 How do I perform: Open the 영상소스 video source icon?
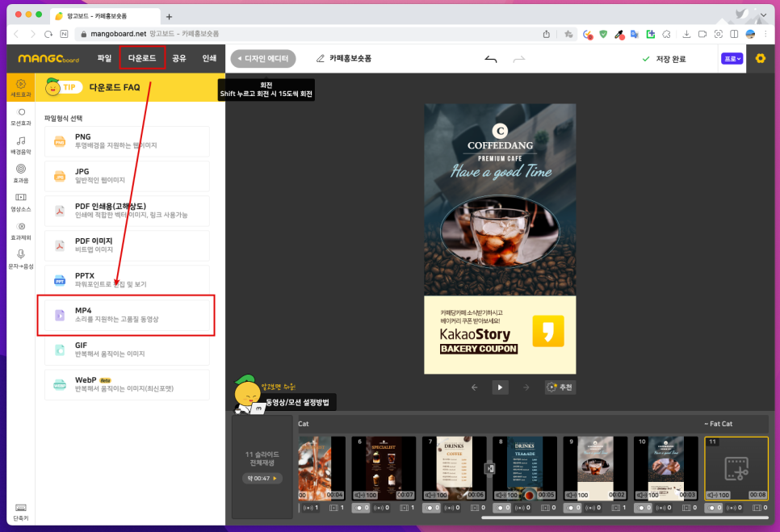pyautogui.click(x=21, y=203)
